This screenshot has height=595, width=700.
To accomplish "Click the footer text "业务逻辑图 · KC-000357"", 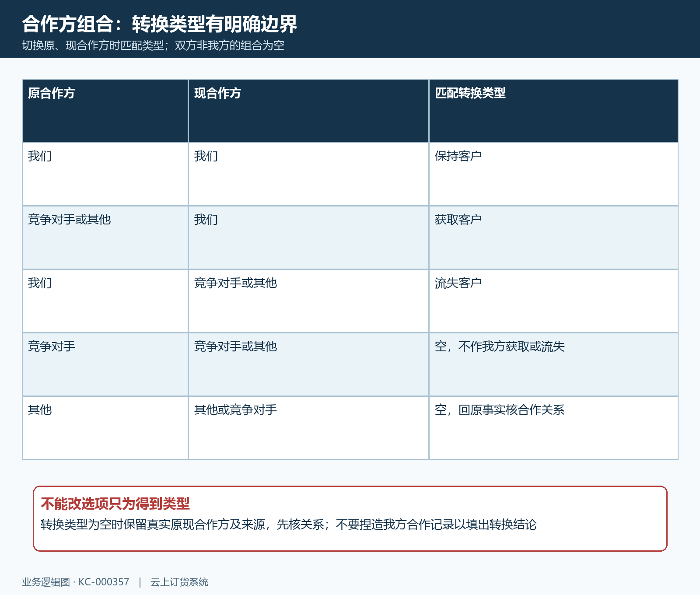I will [76, 582].
